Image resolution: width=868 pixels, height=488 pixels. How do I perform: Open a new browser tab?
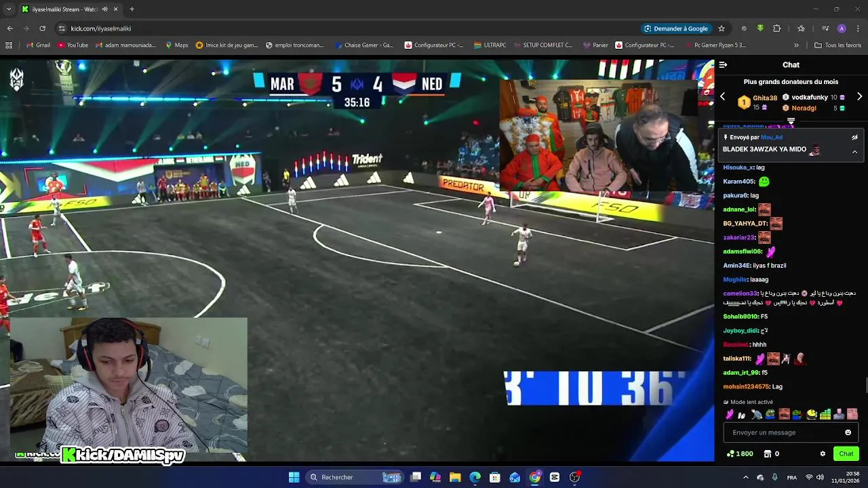click(132, 9)
